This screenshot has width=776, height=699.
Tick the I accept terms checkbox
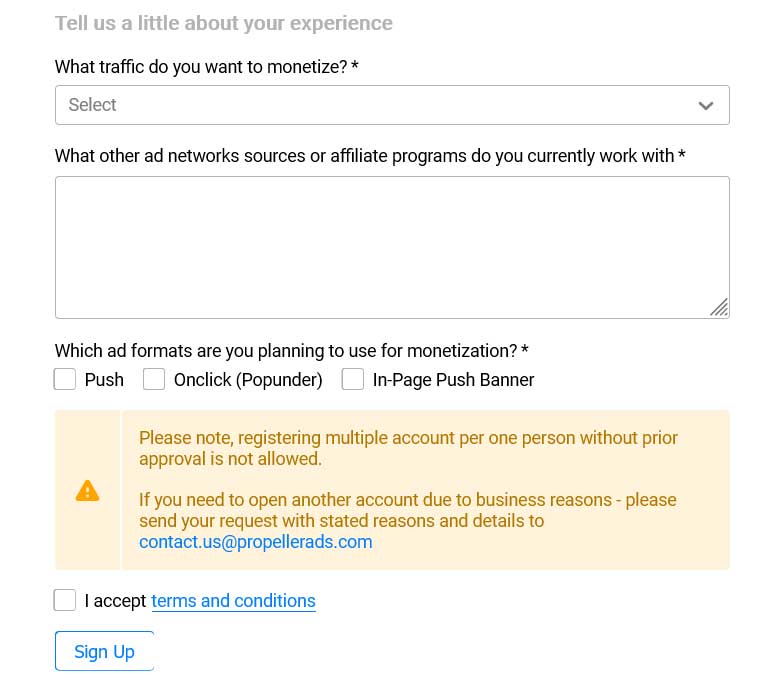(65, 600)
